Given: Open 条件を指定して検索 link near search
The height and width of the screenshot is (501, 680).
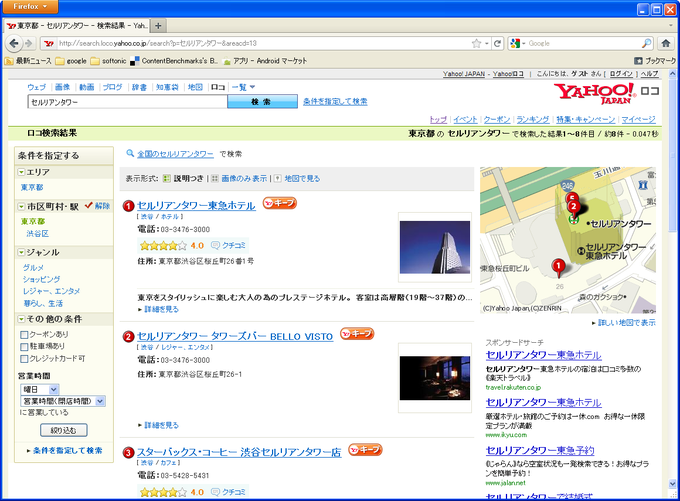Looking at the screenshot, I should click(335, 102).
